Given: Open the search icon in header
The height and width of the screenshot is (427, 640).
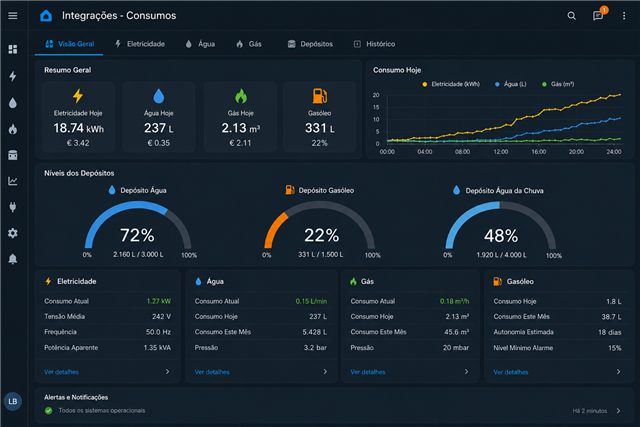Looking at the screenshot, I should 571,16.
